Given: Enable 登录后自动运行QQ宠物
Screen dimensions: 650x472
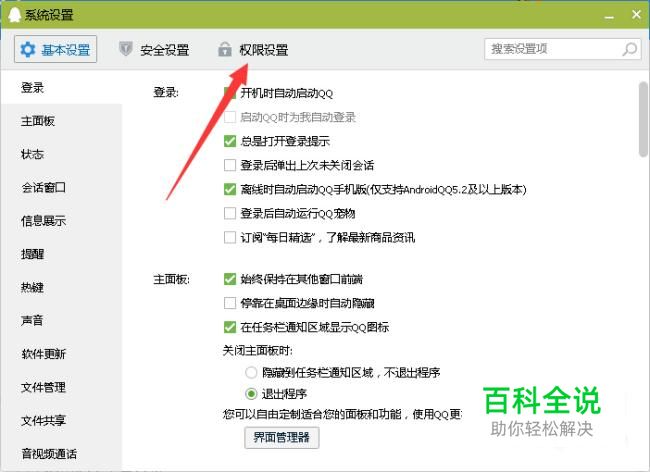Looking at the screenshot, I should pos(230,213).
